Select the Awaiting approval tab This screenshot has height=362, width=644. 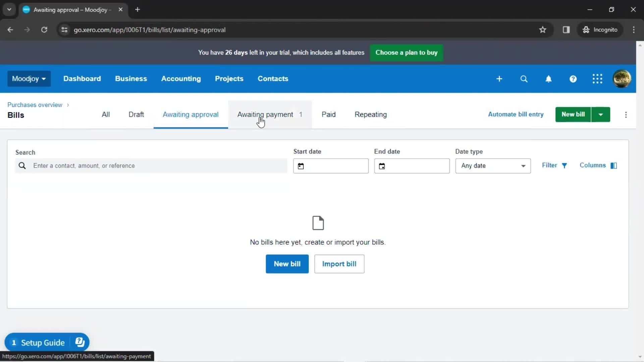pyautogui.click(x=191, y=115)
